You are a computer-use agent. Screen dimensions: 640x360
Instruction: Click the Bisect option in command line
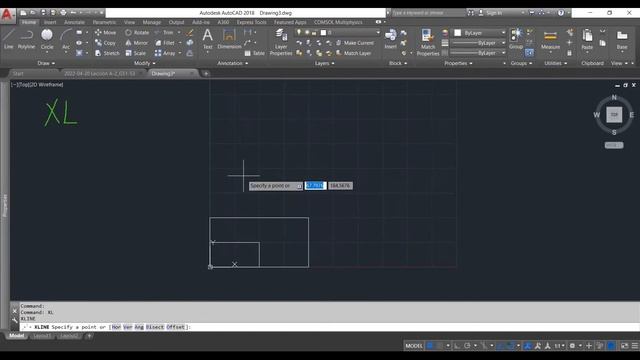click(x=155, y=327)
